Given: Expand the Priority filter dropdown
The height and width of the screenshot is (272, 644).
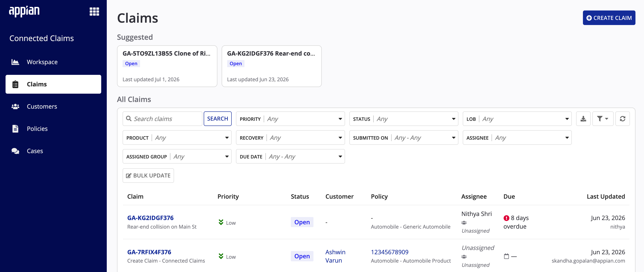Looking at the screenshot, I should pyautogui.click(x=290, y=119).
